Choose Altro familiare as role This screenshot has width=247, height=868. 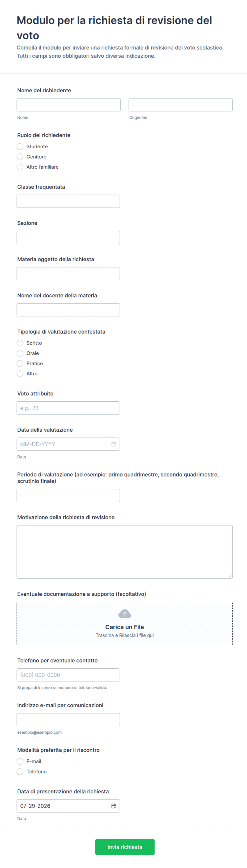pos(20,167)
